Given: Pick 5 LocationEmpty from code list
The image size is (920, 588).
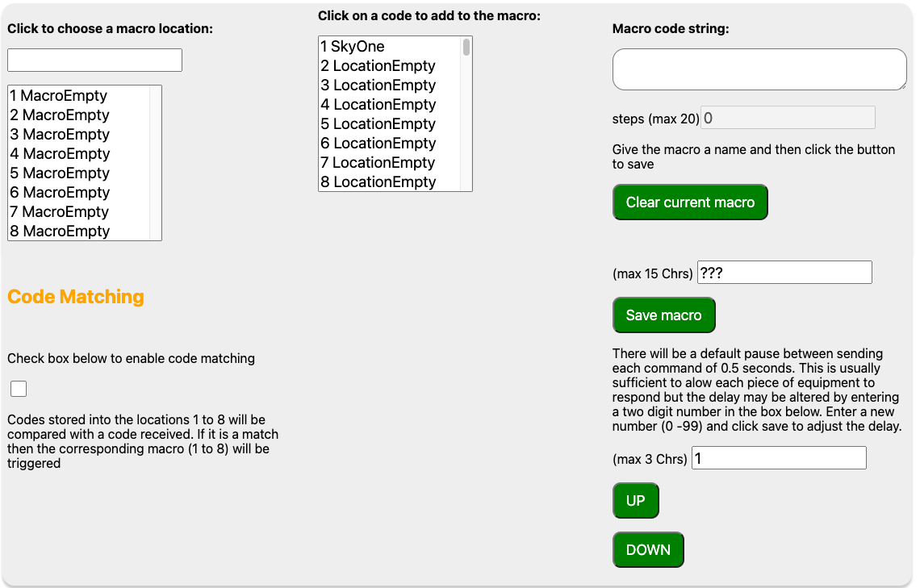Looking at the screenshot, I should 378,124.
